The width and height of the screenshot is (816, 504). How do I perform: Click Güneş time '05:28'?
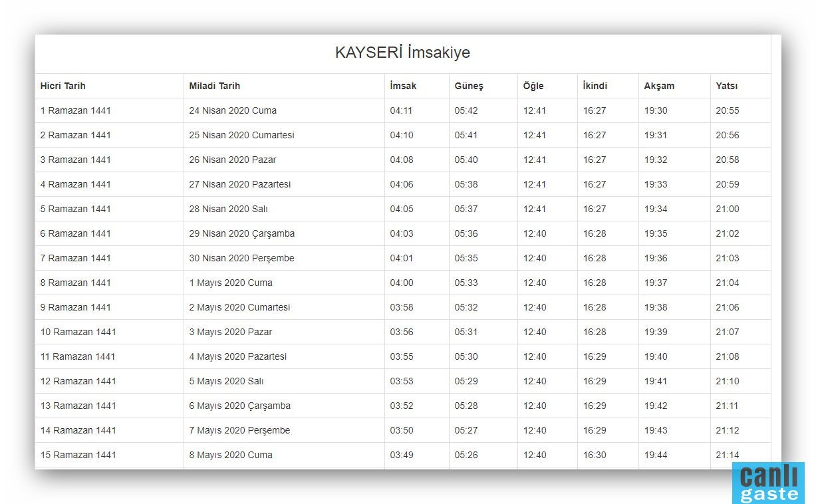coord(466,406)
